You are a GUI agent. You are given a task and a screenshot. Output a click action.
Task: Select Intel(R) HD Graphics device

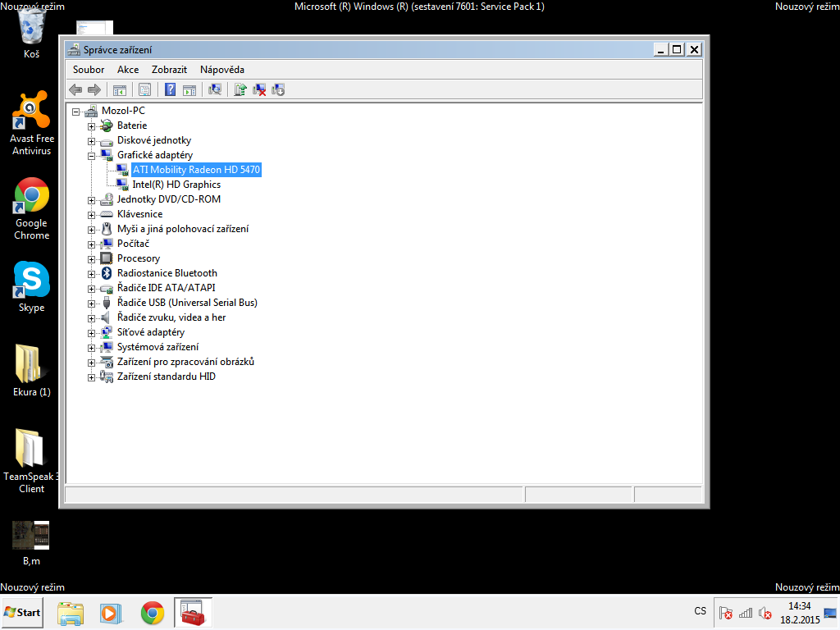coord(176,185)
